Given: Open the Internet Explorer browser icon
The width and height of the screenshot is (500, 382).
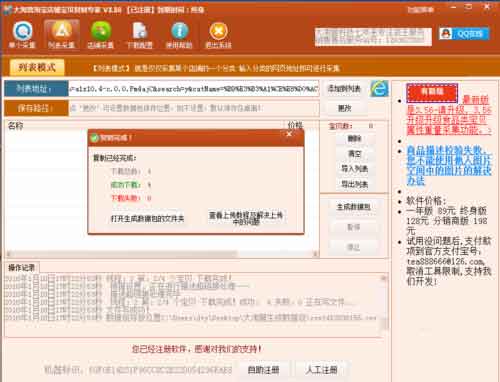Looking at the screenshot, I should click(x=379, y=88).
